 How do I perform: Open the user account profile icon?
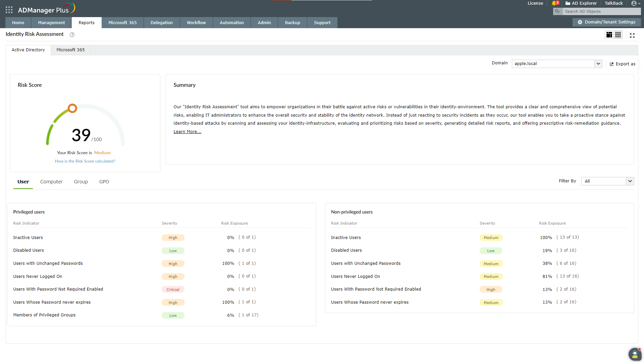pyautogui.click(x=634, y=3)
